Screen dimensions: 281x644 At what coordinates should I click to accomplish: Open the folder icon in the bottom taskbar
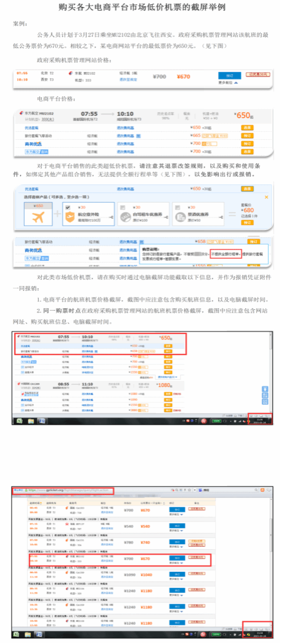28,635
